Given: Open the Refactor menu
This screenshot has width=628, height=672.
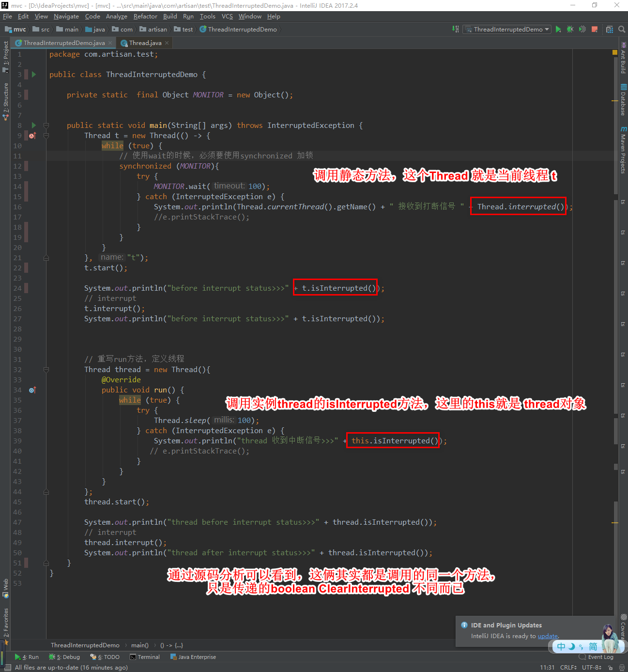Looking at the screenshot, I should pyautogui.click(x=145, y=16).
